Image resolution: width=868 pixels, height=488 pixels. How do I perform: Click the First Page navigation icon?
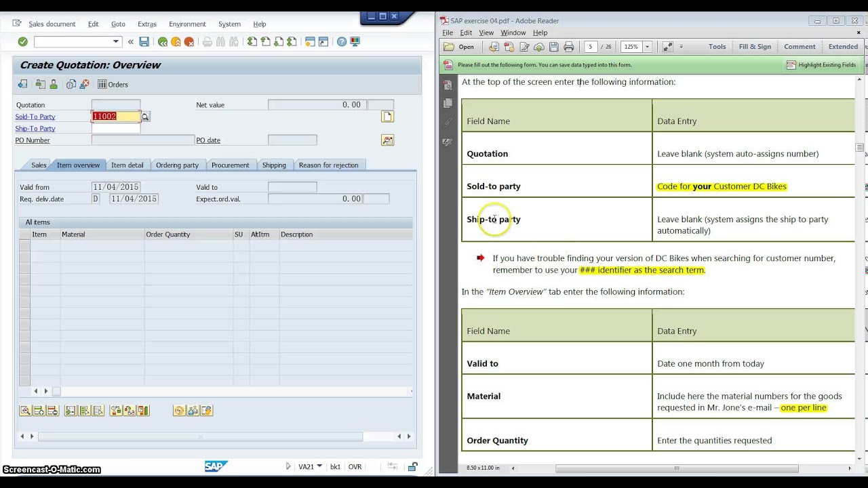coord(252,42)
